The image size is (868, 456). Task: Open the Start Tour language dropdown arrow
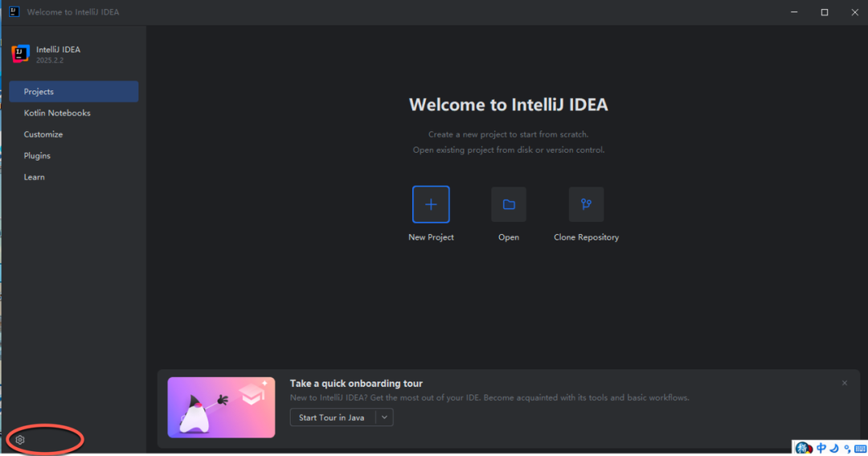(x=384, y=417)
